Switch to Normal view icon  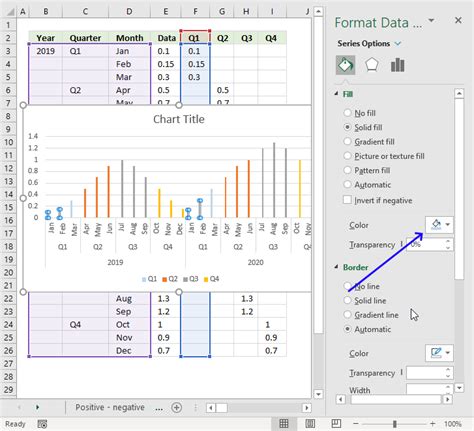pos(284,424)
